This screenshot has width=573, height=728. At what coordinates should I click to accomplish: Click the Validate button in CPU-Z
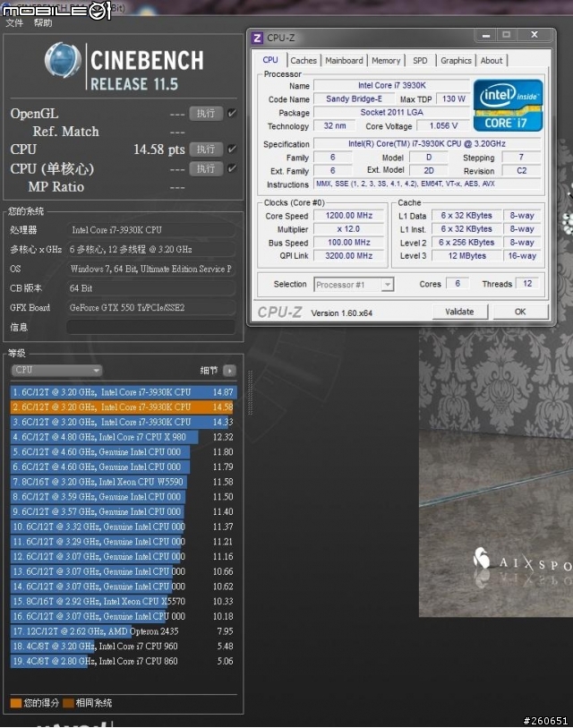[x=459, y=312]
